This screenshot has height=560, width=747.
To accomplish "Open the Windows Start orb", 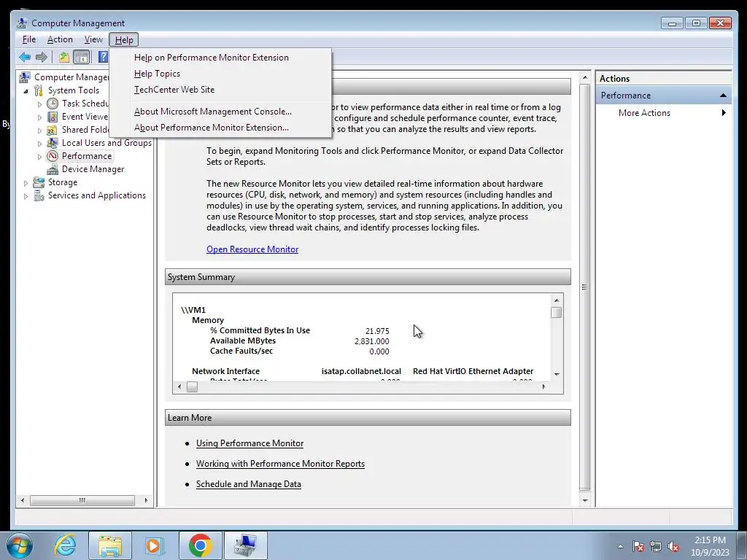I will click(19, 545).
